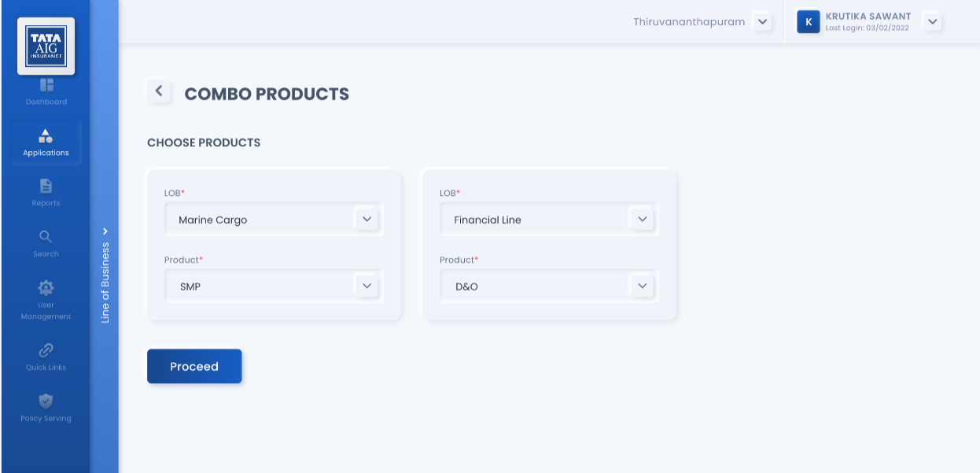This screenshot has width=980, height=473.
Task: Click the Reports menu label
Action: tap(46, 203)
